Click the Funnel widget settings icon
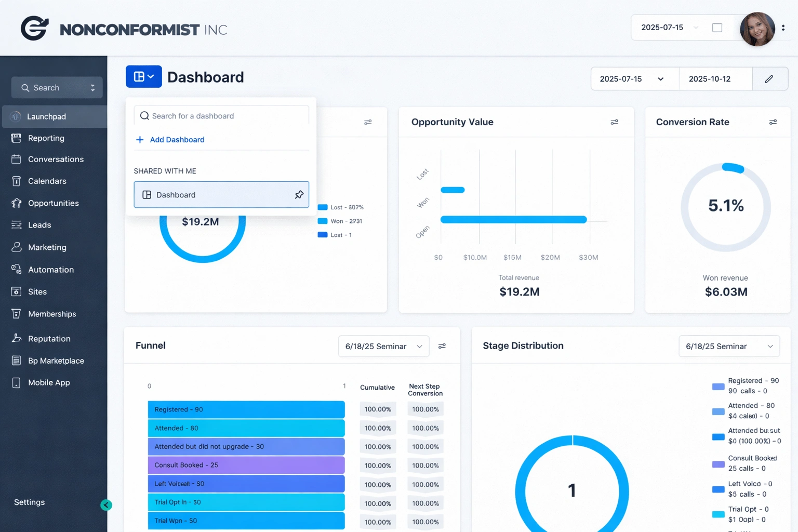Screen dimensions: 798x532 (x=442, y=346)
